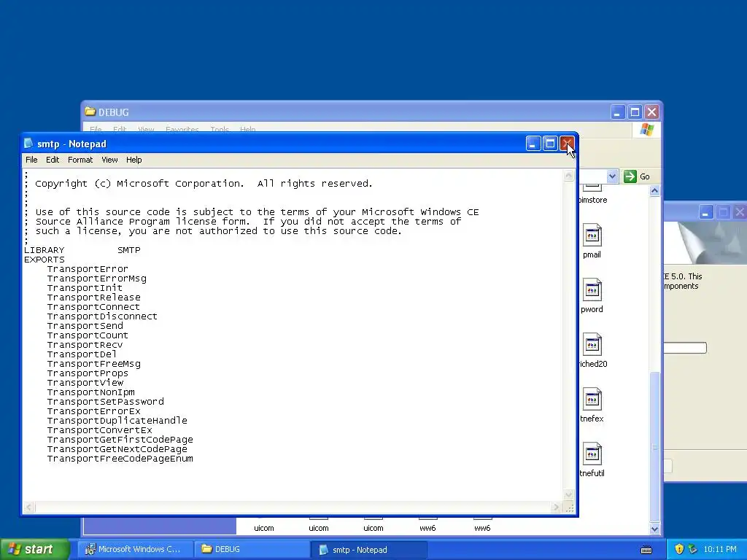
Task: Click the EXPORTS line in Notepad
Action: (44, 260)
